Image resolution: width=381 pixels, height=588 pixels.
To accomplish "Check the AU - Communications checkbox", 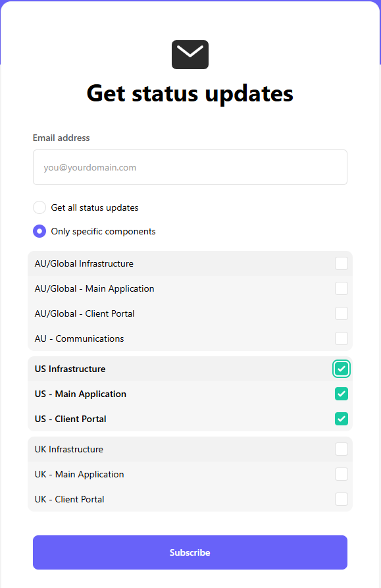I will click(x=342, y=338).
